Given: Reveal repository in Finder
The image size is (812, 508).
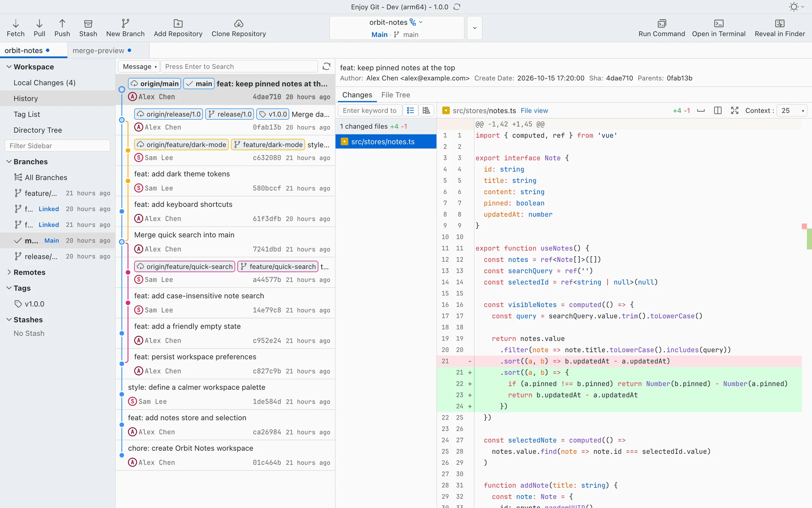Looking at the screenshot, I should (x=780, y=28).
